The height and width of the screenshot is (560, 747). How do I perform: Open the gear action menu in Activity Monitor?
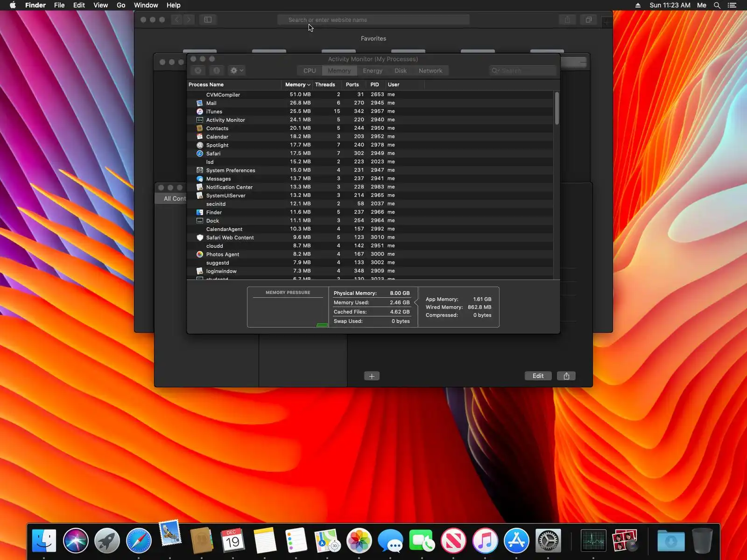(x=237, y=70)
